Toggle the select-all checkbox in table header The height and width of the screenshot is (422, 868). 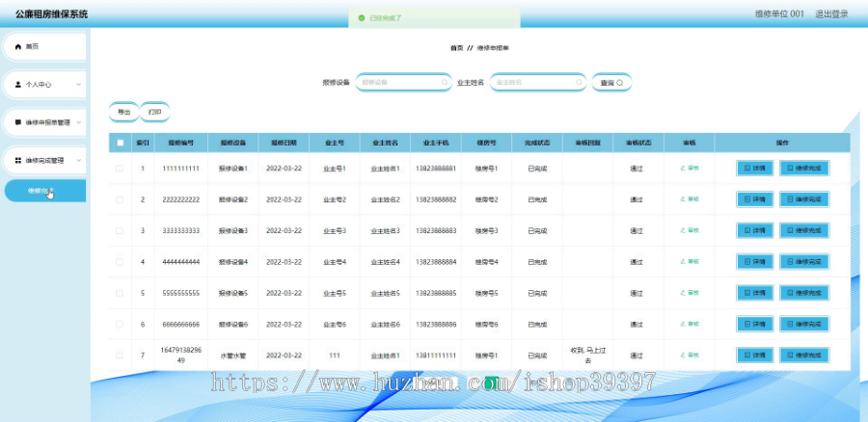(x=121, y=143)
